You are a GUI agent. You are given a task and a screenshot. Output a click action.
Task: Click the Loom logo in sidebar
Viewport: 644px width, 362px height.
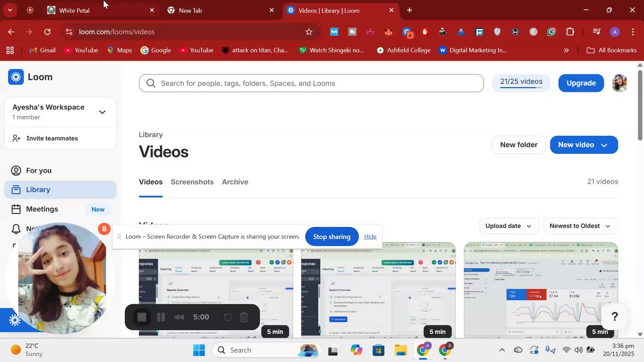pyautogui.click(x=30, y=77)
